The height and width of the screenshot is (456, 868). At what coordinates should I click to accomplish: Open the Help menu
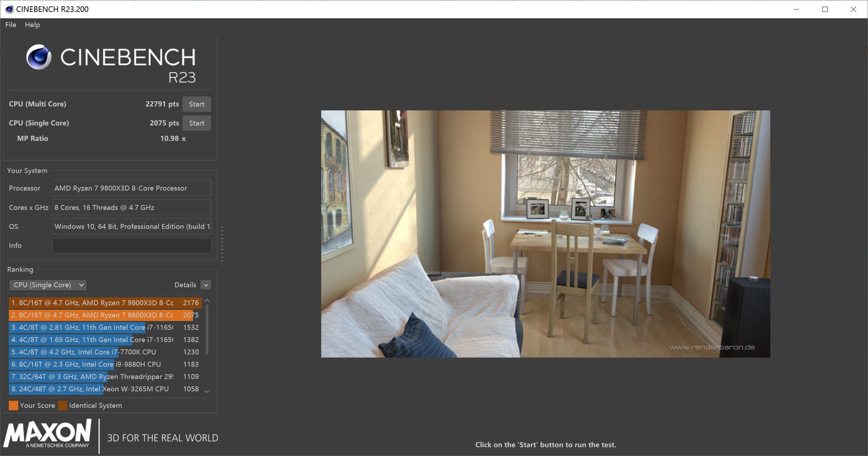pyautogui.click(x=32, y=25)
